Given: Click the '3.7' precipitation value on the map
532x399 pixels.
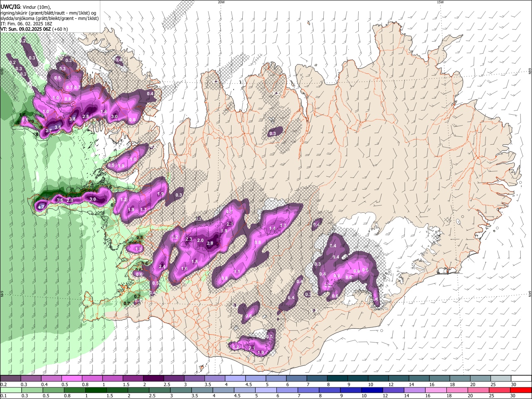Looking at the screenshot, I should (49, 131).
